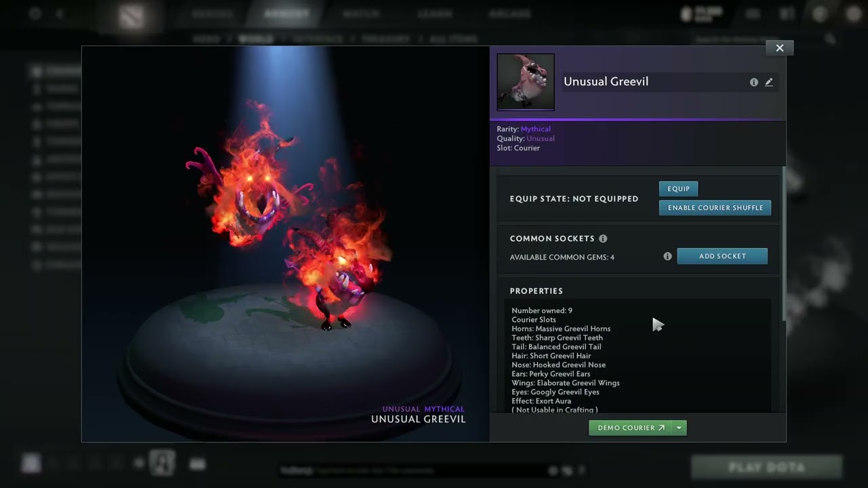Click 'Horns: Massive Greevil Horns' property
This screenshot has height=488, width=868.
[x=561, y=329]
